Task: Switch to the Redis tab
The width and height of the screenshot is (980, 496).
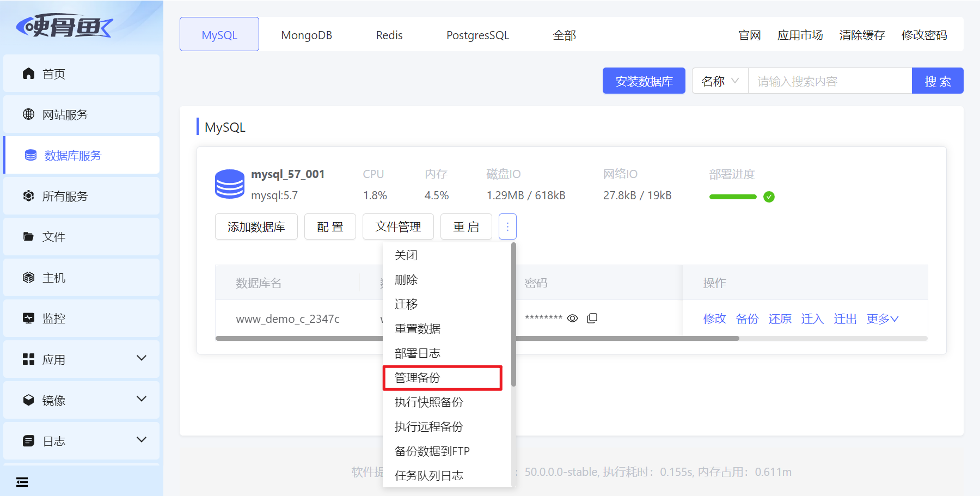Action: click(389, 35)
